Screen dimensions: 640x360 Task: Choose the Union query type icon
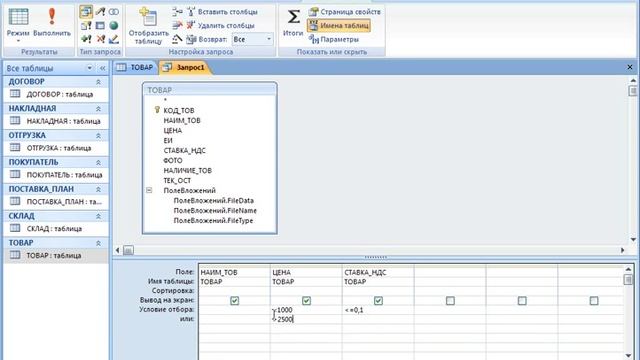[114, 12]
